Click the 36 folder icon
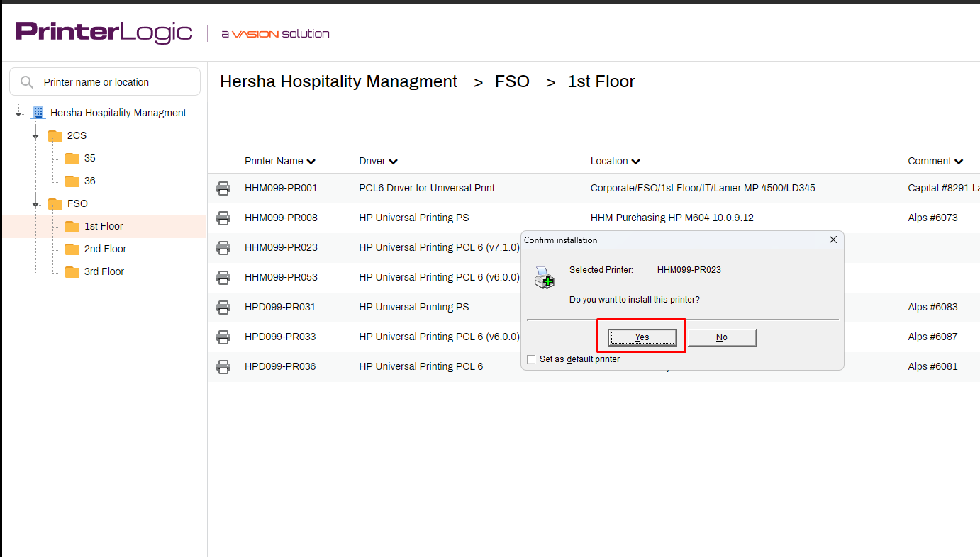 [x=72, y=181]
